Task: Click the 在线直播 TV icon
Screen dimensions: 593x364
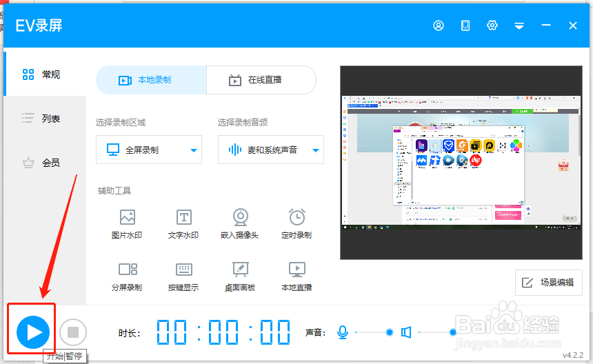Action: pos(235,80)
